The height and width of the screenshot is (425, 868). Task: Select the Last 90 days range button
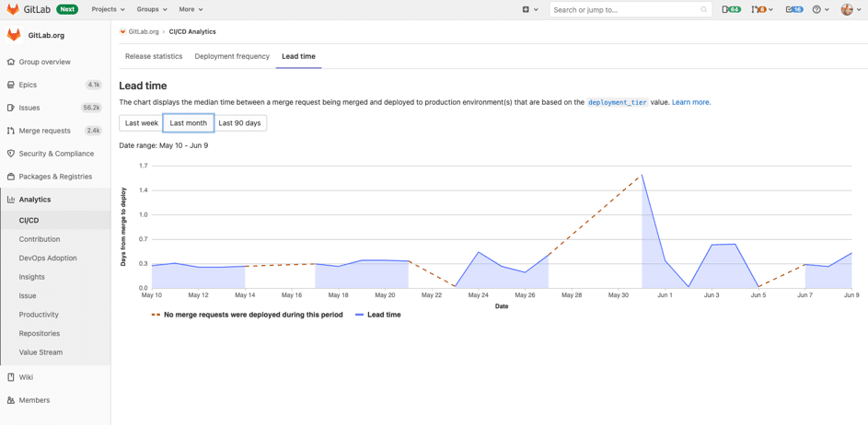click(239, 123)
